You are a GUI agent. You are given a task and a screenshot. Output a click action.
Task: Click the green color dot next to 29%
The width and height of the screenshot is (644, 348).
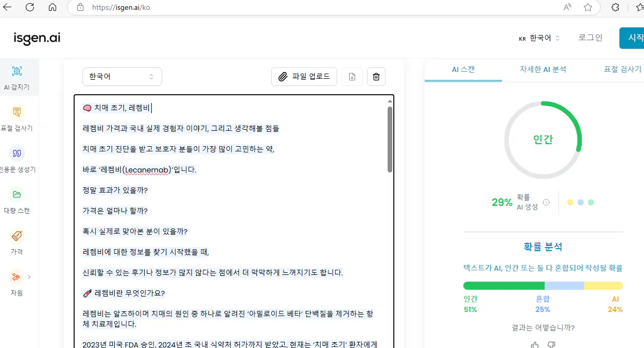591,202
